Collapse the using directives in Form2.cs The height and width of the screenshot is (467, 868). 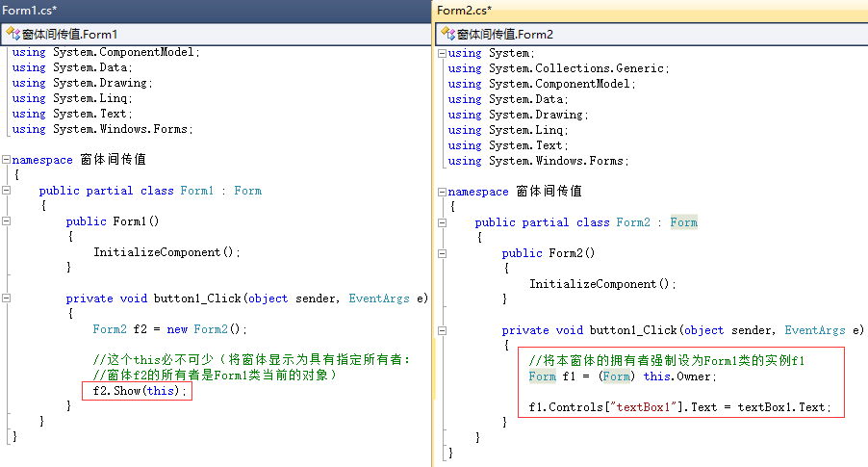pyautogui.click(x=442, y=53)
